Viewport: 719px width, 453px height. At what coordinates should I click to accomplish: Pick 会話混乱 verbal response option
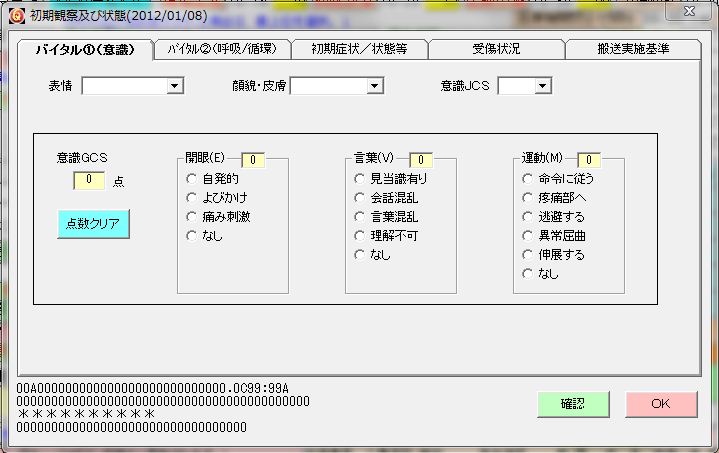[x=360, y=197]
